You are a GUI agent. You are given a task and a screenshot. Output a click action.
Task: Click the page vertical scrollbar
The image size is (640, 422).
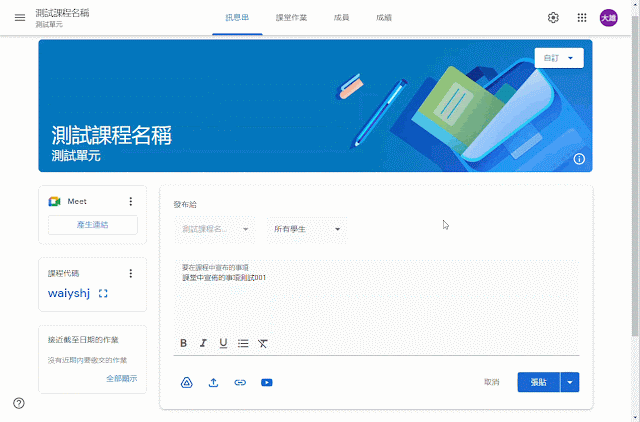[x=636, y=175]
